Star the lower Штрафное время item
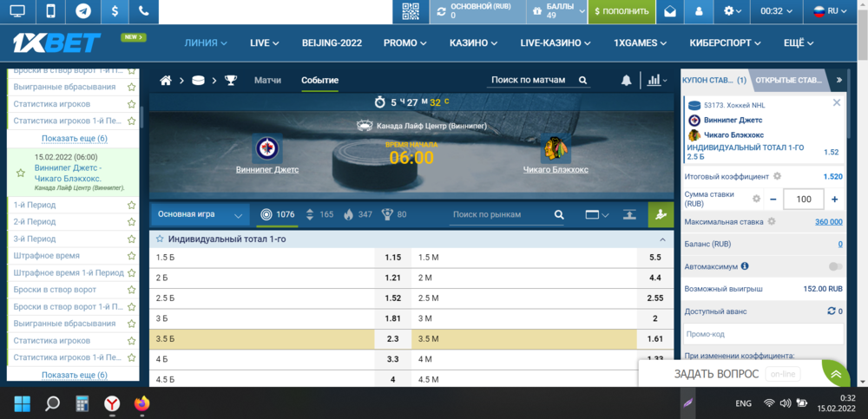The width and height of the screenshot is (868, 419). [x=131, y=256]
